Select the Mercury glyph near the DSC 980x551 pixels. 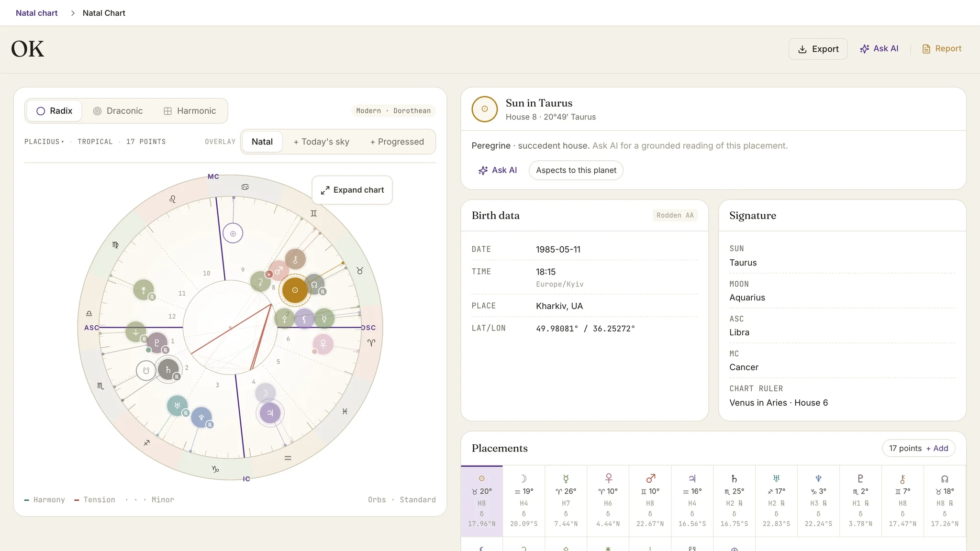[324, 319]
